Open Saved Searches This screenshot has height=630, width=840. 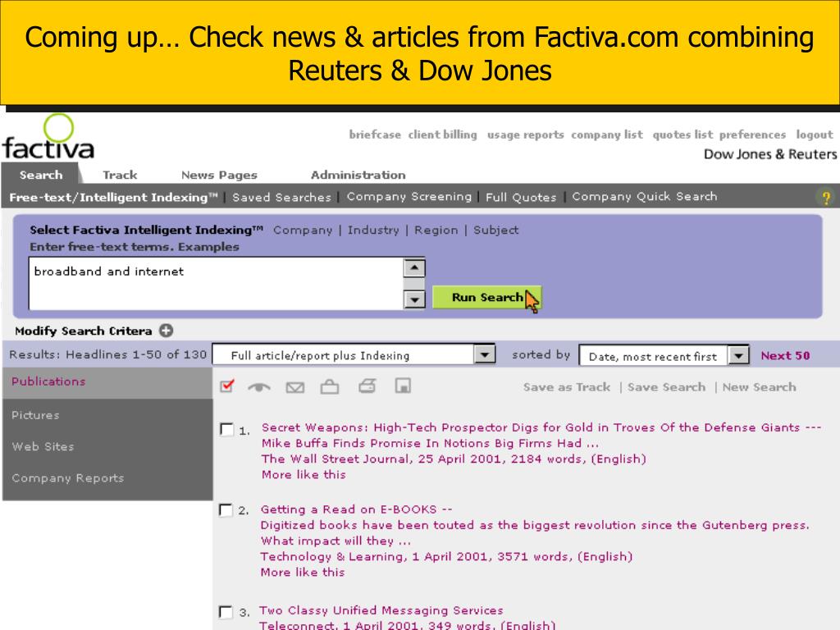[282, 197]
